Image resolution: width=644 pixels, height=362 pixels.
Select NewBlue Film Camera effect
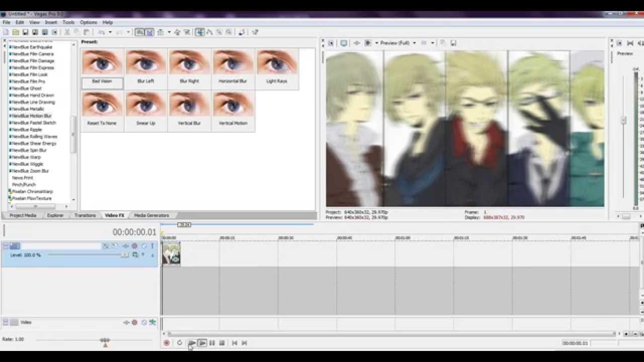point(33,54)
